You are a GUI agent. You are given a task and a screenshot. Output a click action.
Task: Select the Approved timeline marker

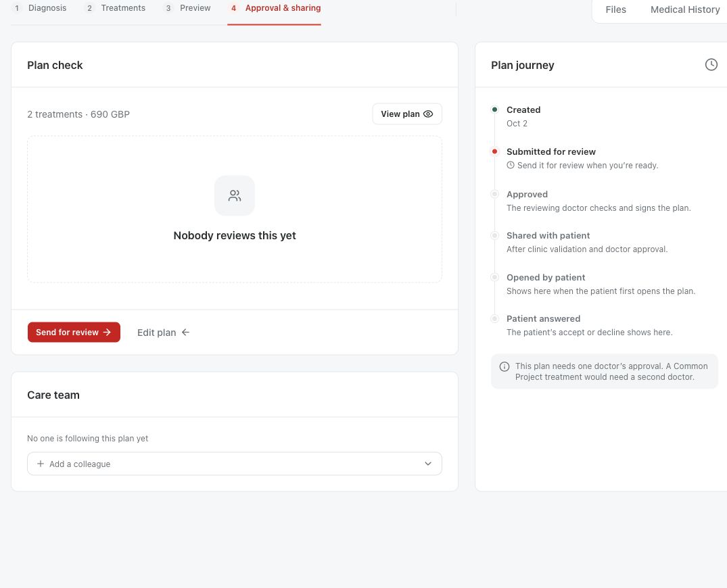pyautogui.click(x=495, y=194)
